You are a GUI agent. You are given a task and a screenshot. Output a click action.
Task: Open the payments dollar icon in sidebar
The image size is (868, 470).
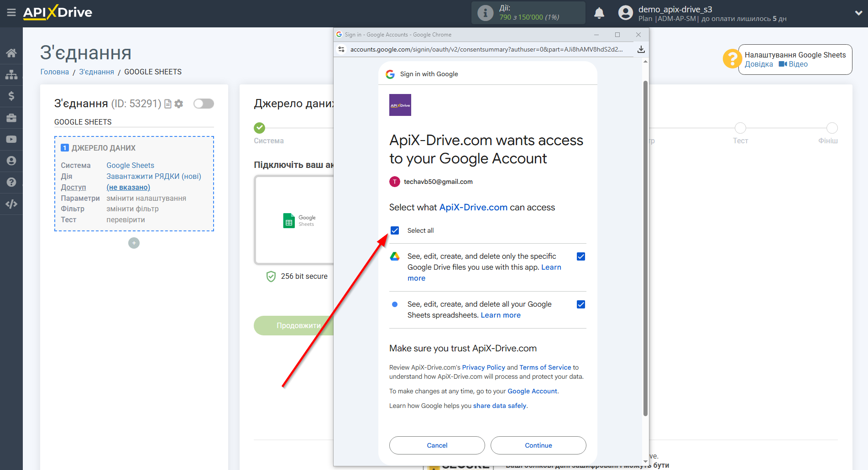[x=11, y=96]
